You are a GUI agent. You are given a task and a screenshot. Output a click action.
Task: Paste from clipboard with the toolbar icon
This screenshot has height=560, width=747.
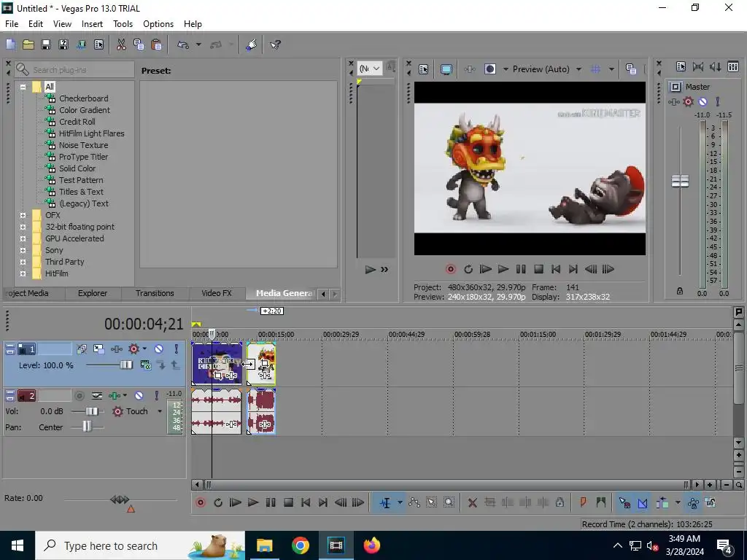point(156,44)
